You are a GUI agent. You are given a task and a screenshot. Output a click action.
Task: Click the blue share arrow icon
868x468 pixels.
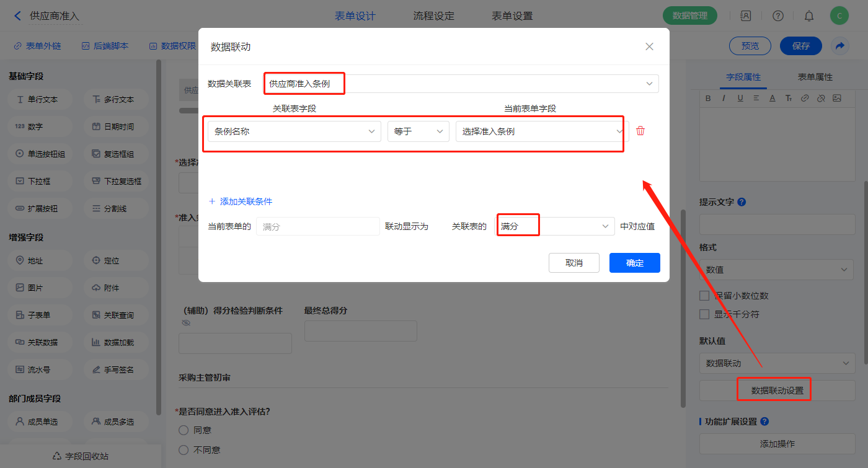(839, 46)
